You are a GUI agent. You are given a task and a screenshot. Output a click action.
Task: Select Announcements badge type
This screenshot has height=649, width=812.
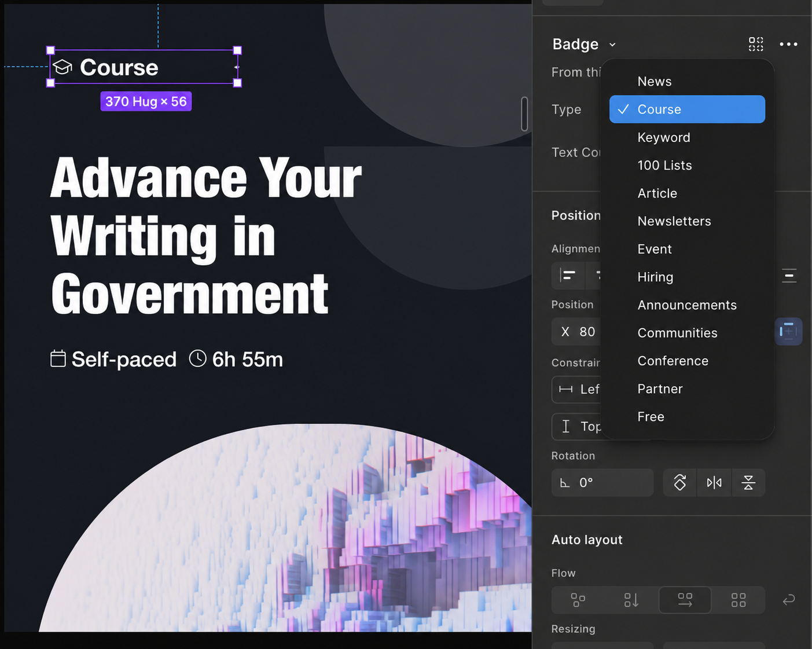tap(687, 305)
